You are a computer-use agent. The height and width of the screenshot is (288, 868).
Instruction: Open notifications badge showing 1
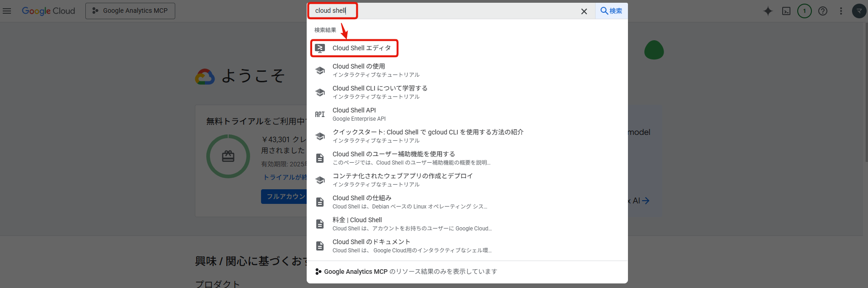click(x=805, y=11)
